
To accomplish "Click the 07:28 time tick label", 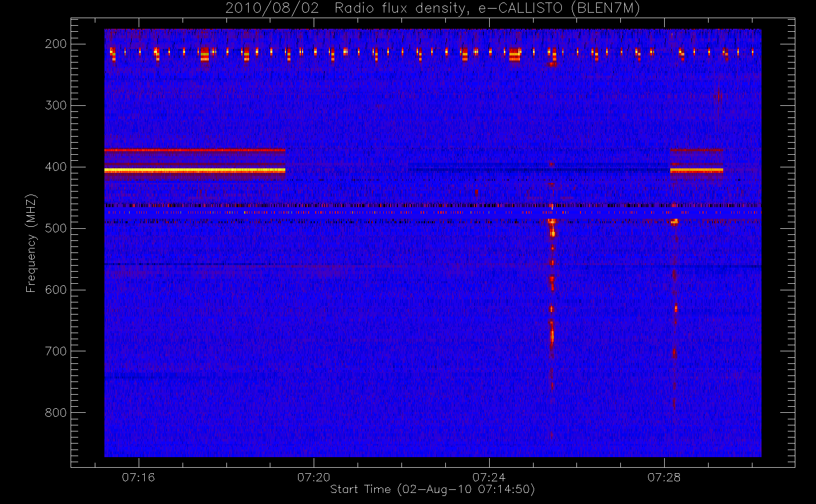I will (x=664, y=477).
